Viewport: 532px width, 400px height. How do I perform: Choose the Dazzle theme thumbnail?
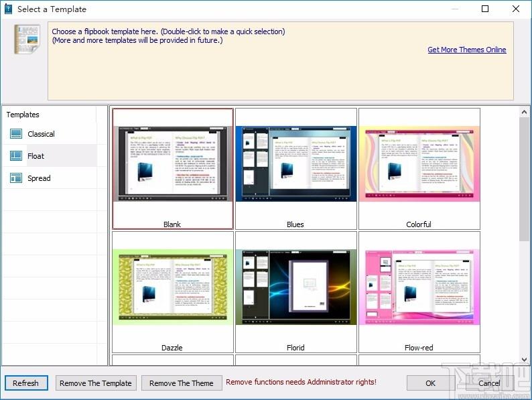click(x=173, y=287)
